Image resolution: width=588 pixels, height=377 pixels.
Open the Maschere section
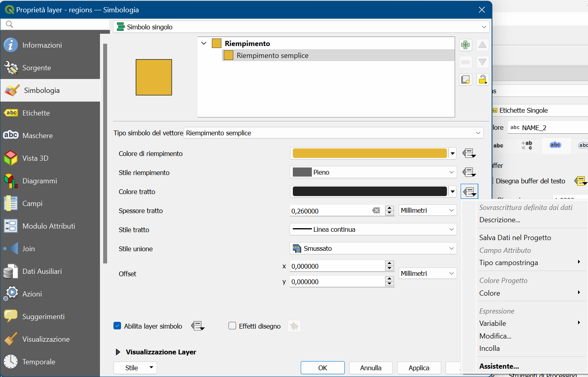[50, 136]
